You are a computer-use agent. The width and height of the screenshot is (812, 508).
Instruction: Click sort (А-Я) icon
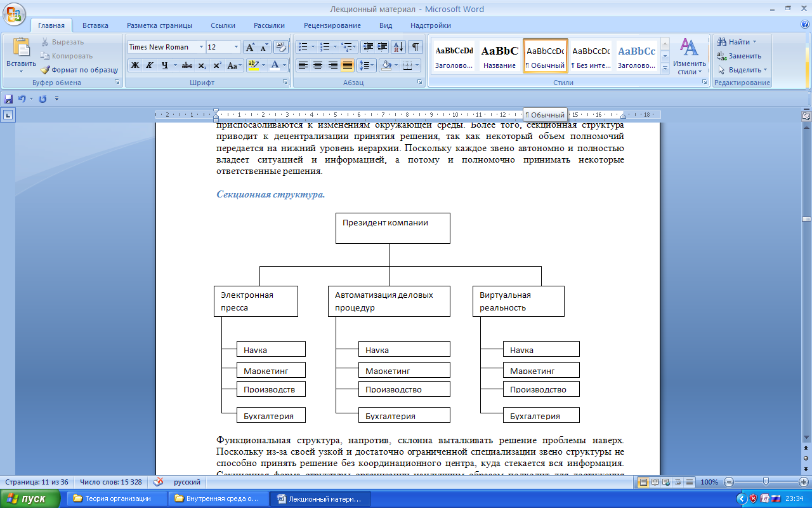point(398,47)
